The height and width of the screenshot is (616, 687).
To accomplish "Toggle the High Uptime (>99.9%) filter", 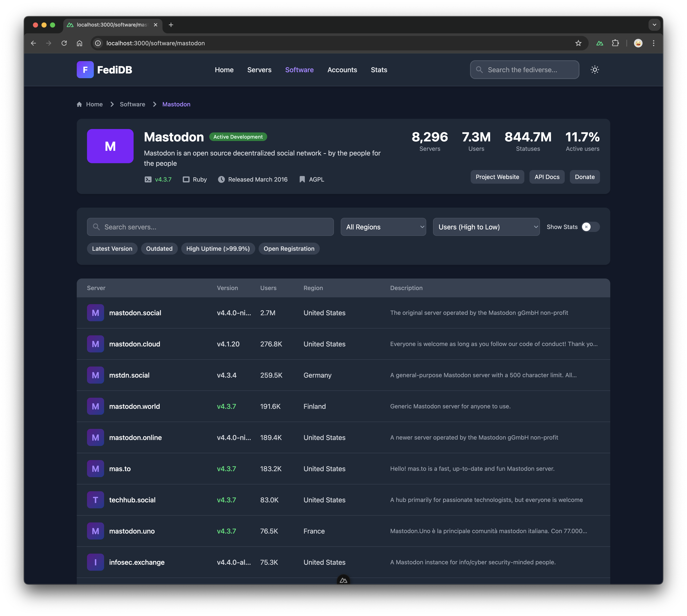I will click(218, 248).
